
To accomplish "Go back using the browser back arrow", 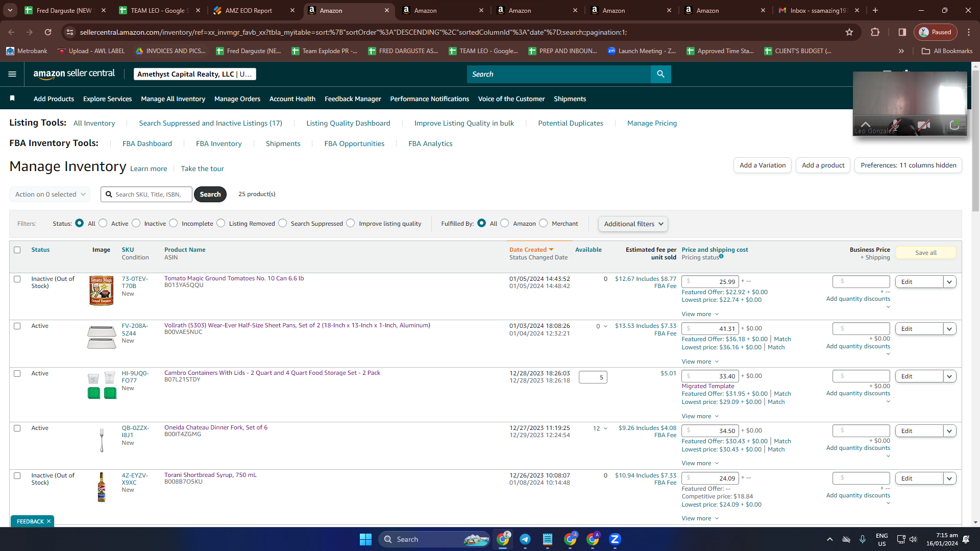I will [11, 32].
